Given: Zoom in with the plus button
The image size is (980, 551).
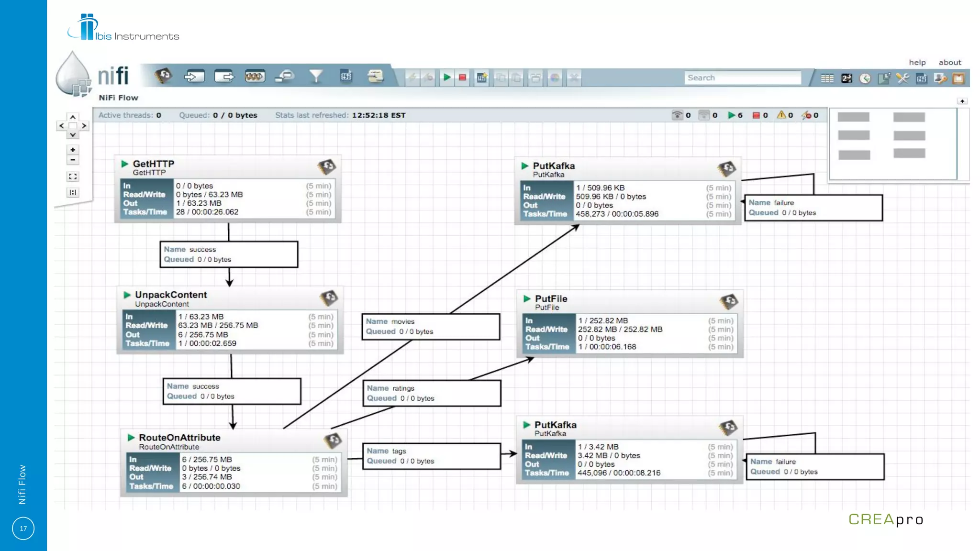Looking at the screenshot, I should pyautogui.click(x=73, y=150).
